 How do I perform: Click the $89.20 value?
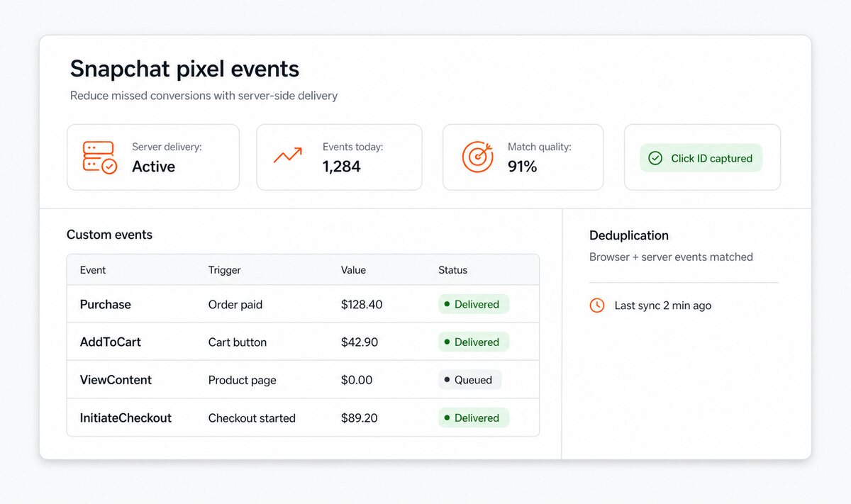[x=360, y=418]
